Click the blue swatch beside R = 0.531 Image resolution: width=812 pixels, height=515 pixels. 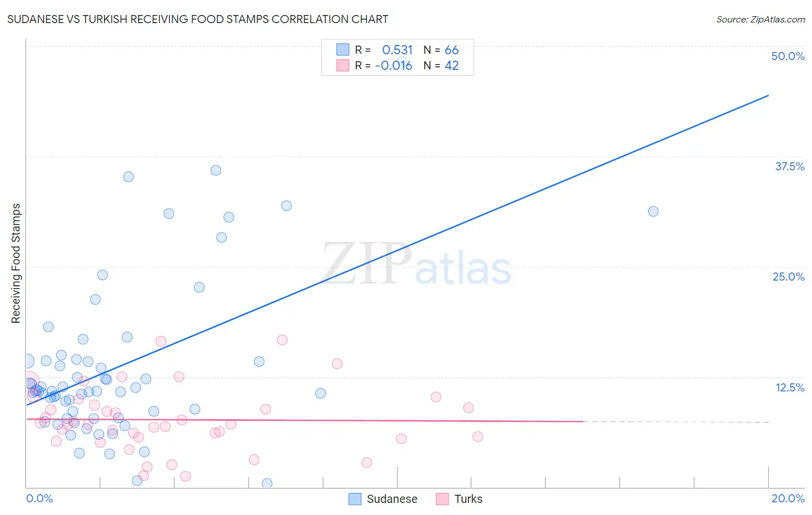click(x=343, y=50)
